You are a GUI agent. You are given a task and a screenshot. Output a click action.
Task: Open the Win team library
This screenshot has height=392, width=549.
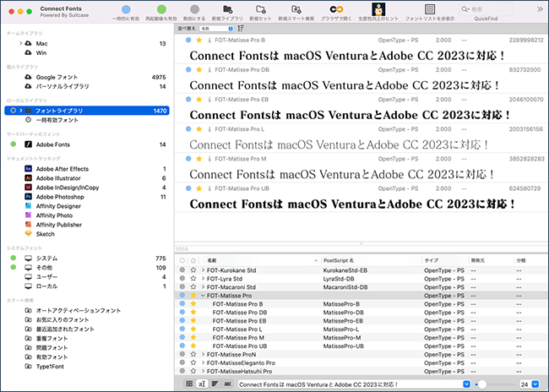[41, 53]
